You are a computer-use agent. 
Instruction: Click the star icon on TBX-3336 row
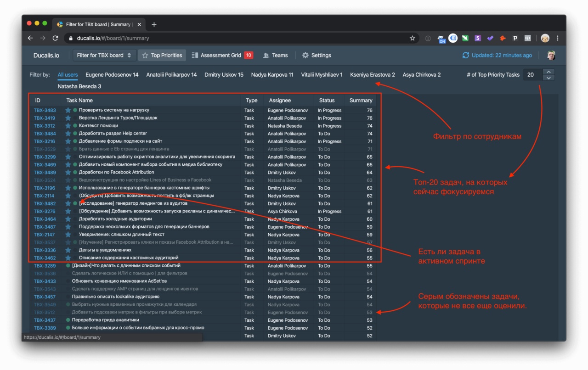pos(68,250)
